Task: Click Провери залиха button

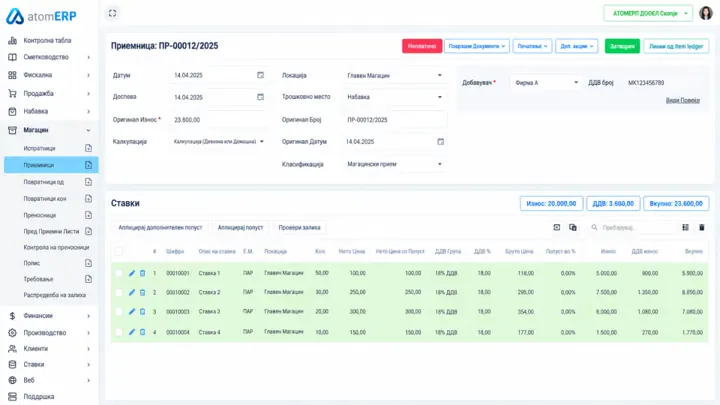Action: (299, 227)
